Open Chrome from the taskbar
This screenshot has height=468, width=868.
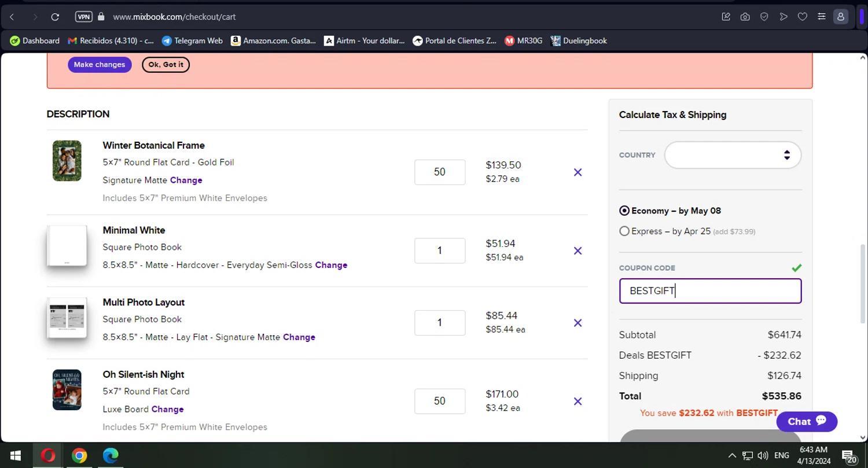[x=79, y=456]
